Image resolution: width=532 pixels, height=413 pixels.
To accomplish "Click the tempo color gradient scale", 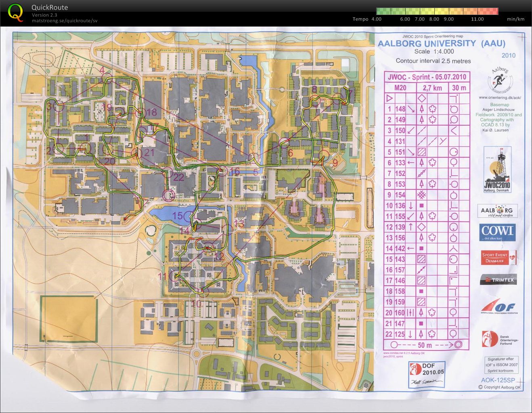I will 437,11.
